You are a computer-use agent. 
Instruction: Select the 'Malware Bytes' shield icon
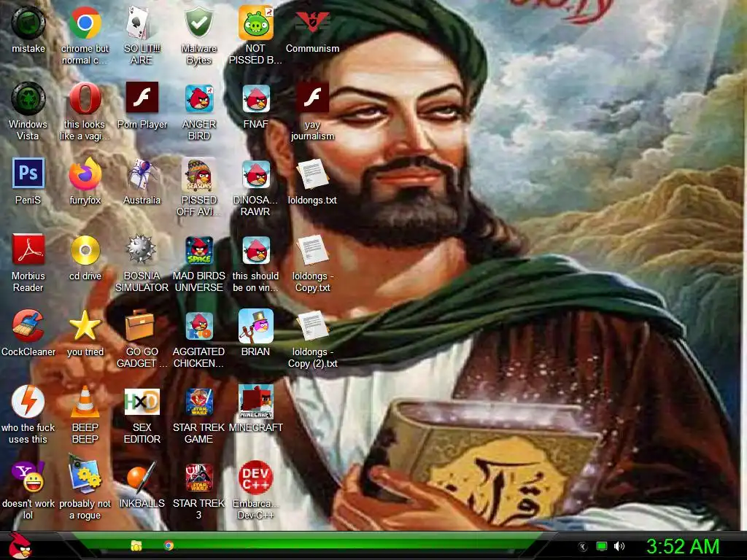point(198,23)
